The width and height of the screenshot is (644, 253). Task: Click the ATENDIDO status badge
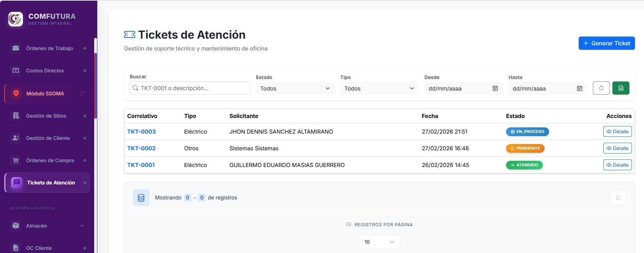pyautogui.click(x=524, y=165)
